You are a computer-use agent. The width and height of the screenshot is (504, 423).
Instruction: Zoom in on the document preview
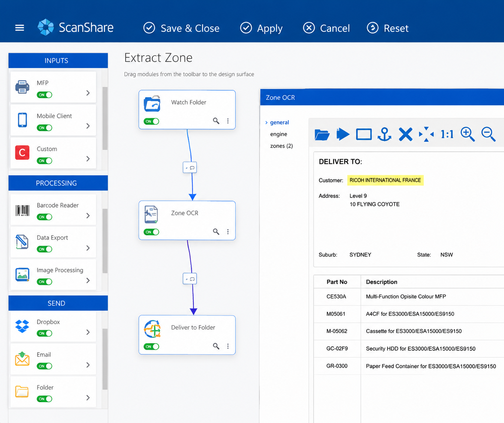468,134
